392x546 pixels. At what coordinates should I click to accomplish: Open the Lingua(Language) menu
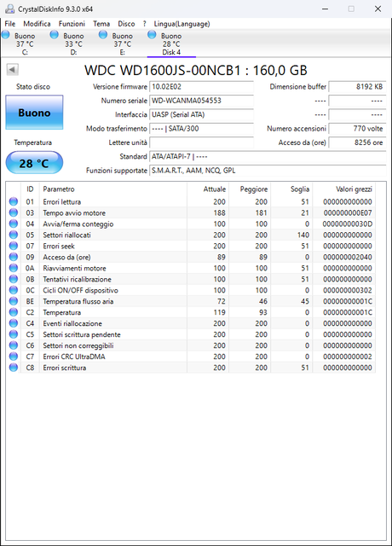[182, 24]
